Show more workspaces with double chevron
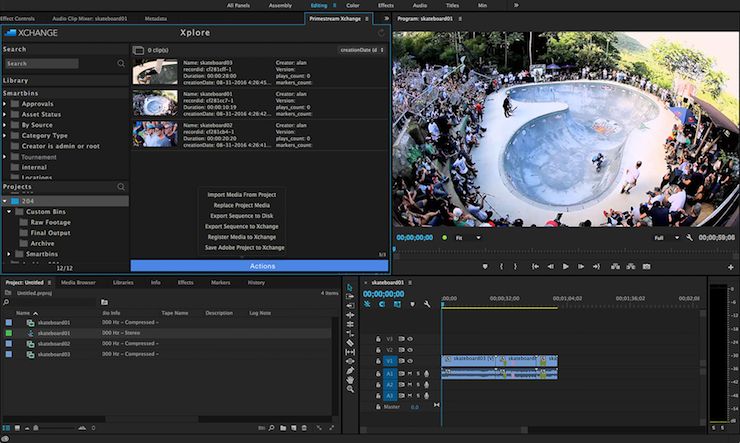This screenshot has width=740, height=443. pos(516,5)
